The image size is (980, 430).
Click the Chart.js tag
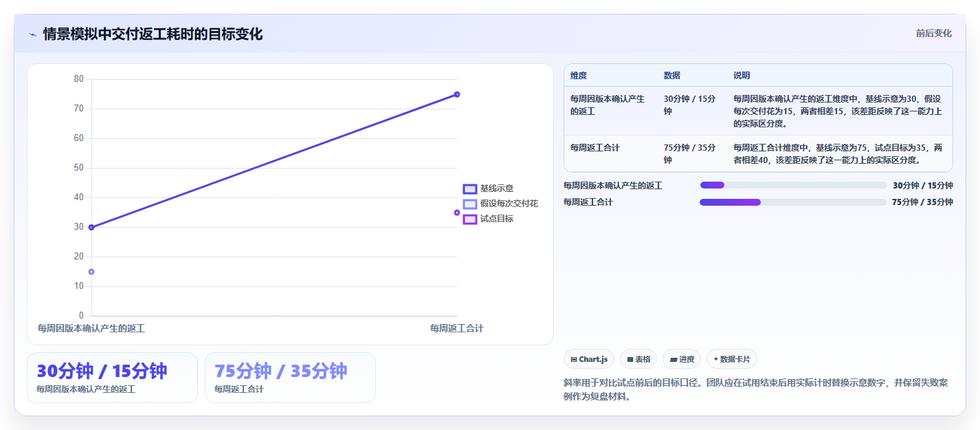click(x=588, y=359)
